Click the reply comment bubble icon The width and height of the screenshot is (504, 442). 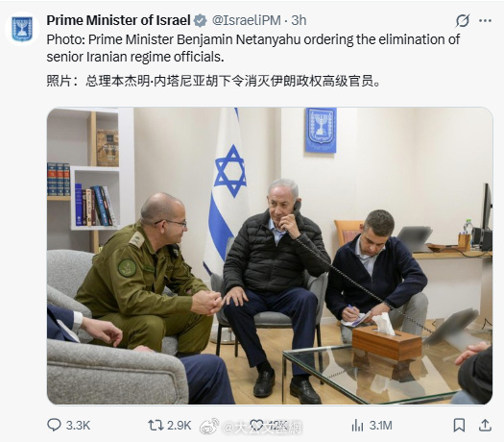click(54, 426)
